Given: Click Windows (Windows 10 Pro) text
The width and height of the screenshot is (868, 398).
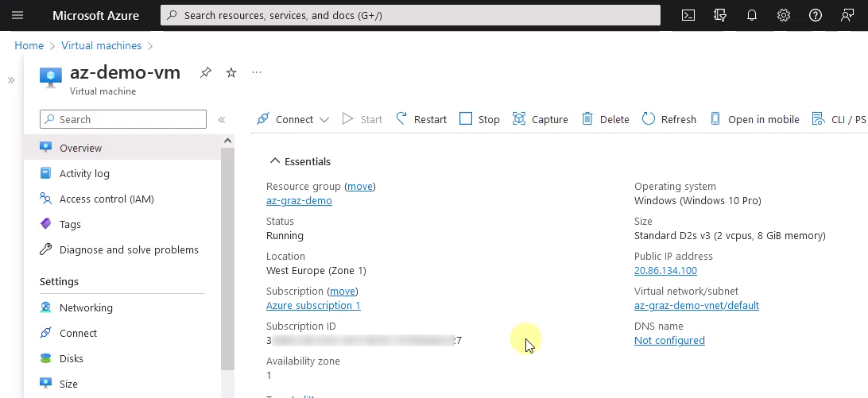Looking at the screenshot, I should (x=698, y=200).
